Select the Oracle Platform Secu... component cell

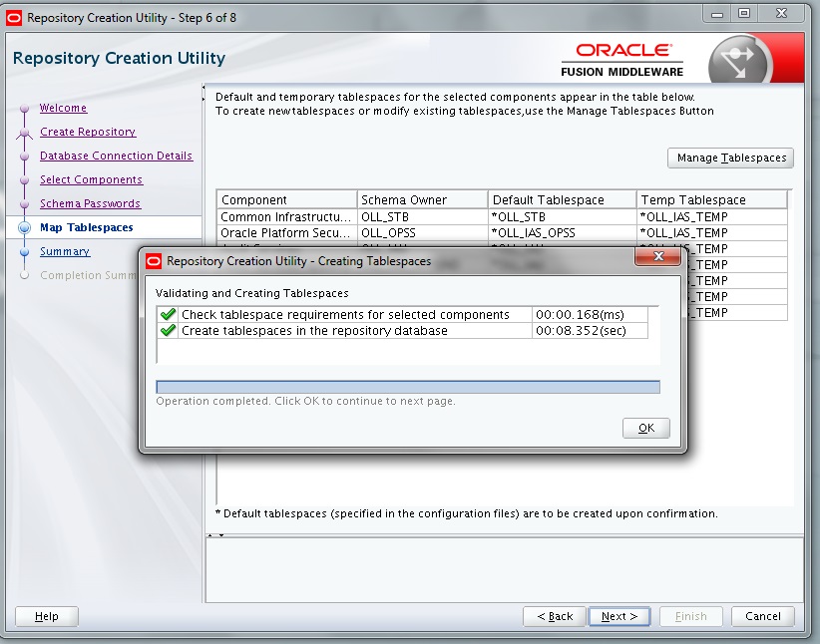coord(287,232)
